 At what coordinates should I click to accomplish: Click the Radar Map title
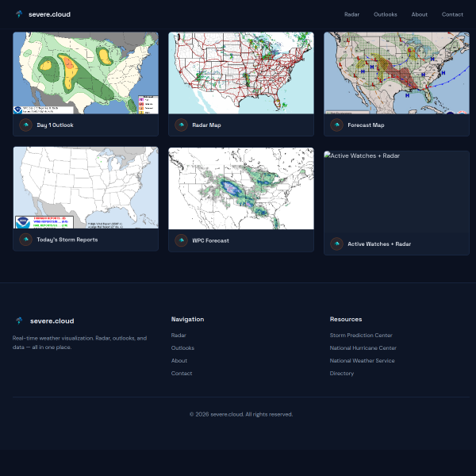[206, 125]
